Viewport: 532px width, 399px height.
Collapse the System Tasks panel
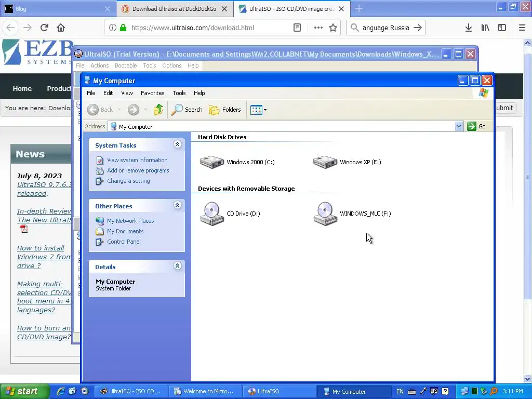click(177, 144)
